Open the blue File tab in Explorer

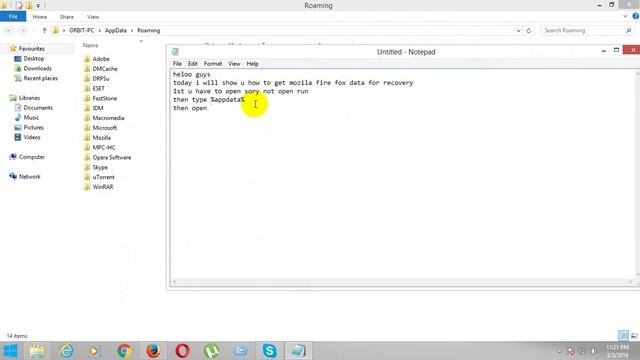[x=13, y=17]
